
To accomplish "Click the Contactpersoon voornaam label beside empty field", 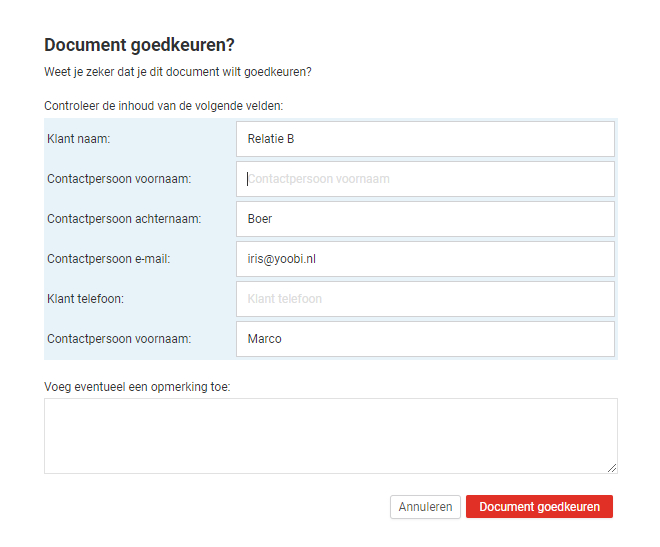I will [x=119, y=179].
